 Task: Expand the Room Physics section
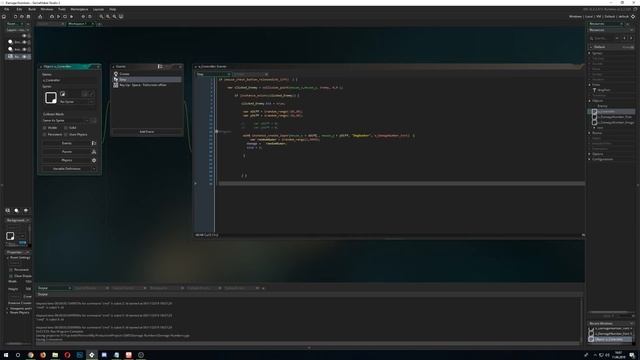click(x=7, y=313)
